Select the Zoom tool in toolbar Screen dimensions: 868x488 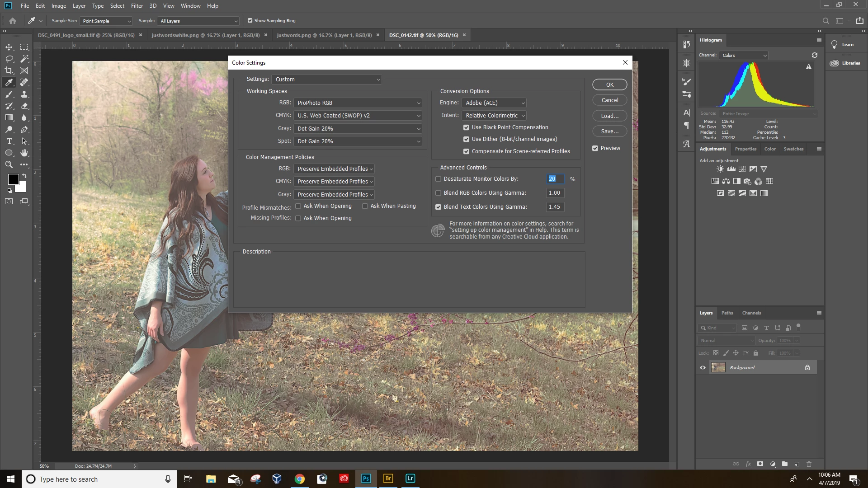(9, 164)
